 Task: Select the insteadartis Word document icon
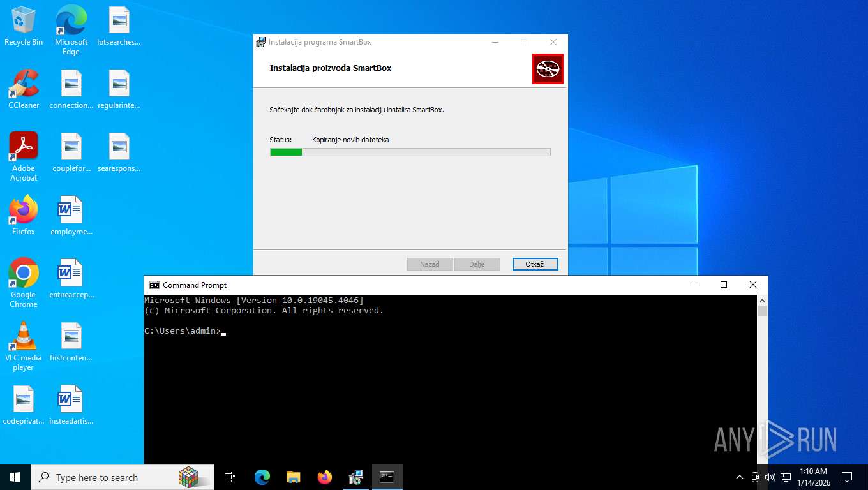(71, 405)
